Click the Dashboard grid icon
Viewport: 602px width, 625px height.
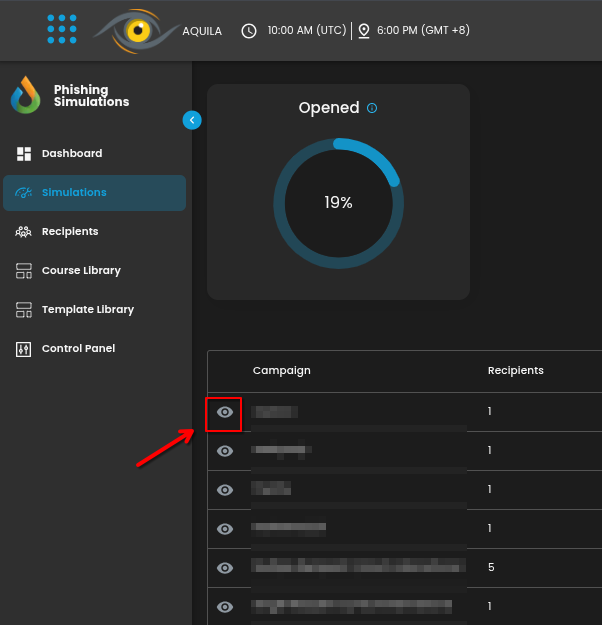(24, 154)
